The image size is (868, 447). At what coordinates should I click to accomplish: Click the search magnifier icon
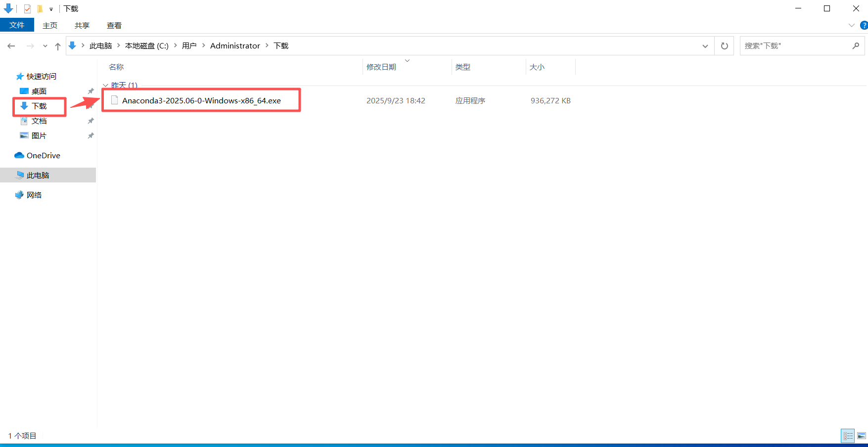(856, 45)
